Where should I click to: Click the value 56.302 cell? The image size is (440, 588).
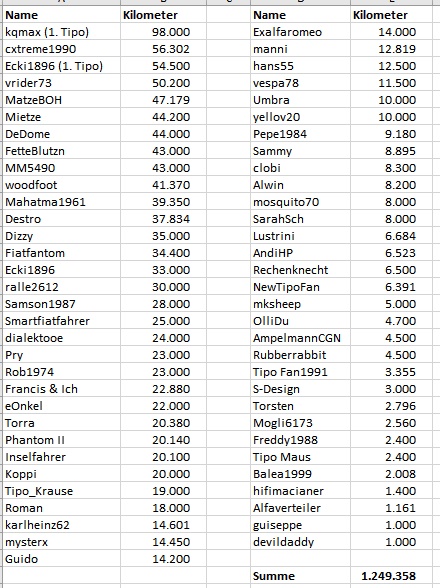[163, 49]
